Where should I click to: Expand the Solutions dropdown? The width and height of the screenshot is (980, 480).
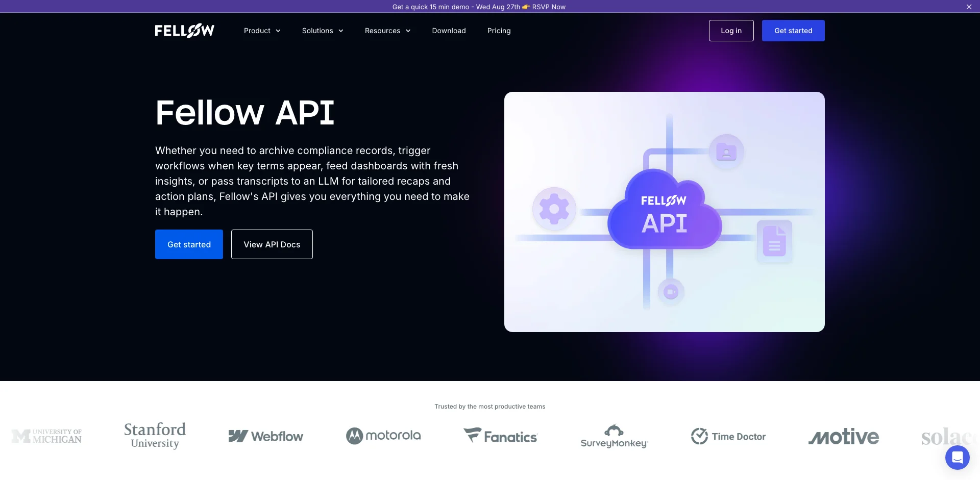coord(322,31)
